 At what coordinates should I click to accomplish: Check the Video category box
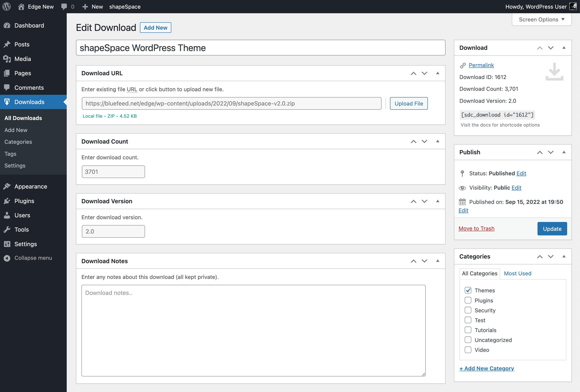point(468,350)
